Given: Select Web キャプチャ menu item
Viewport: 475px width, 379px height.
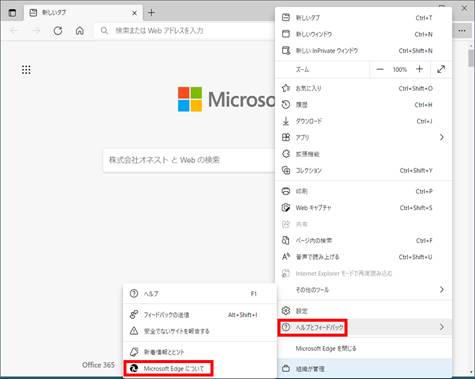Looking at the screenshot, I should (363, 208).
